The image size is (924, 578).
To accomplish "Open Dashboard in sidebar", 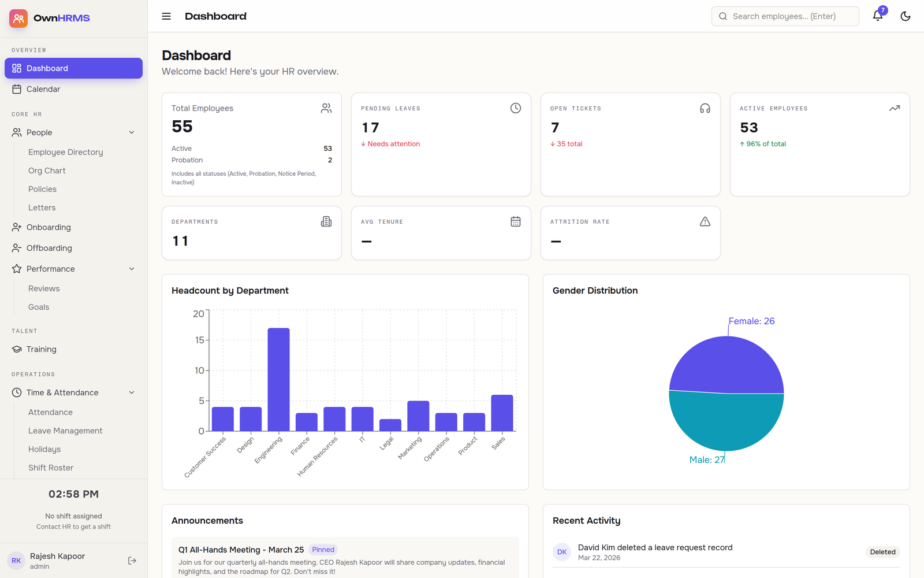I will pos(73,68).
